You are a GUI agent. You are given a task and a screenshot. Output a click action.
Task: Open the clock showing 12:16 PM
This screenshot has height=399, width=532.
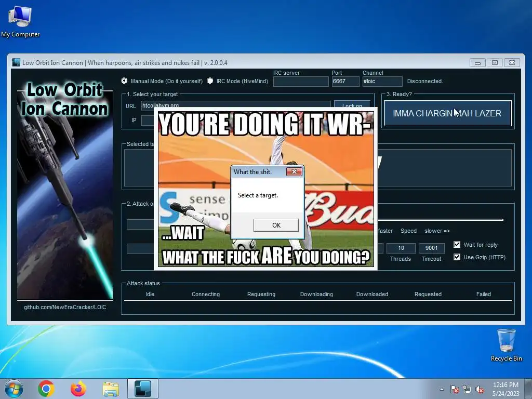506,389
